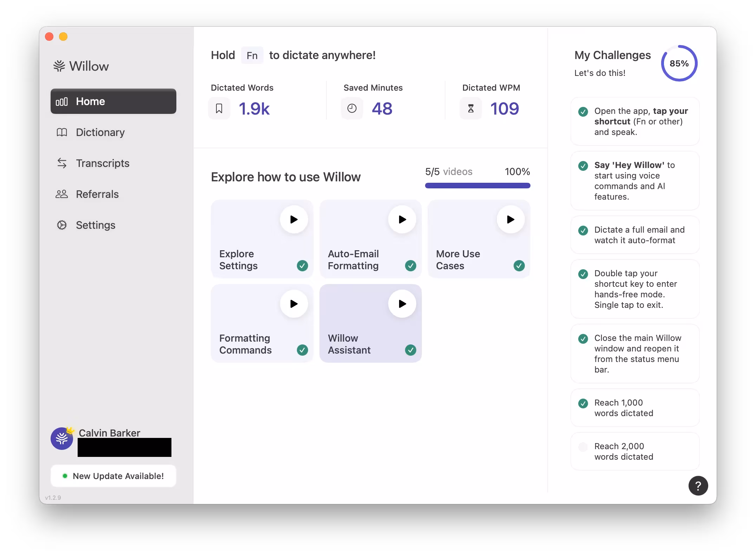Open the Dictionary page

[x=100, y=132]
